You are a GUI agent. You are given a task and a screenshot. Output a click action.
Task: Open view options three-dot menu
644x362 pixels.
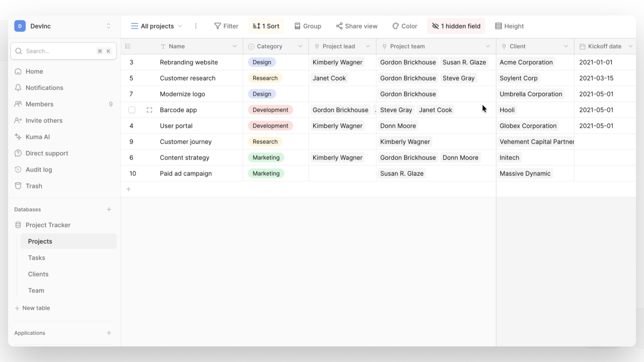point(196,26)
